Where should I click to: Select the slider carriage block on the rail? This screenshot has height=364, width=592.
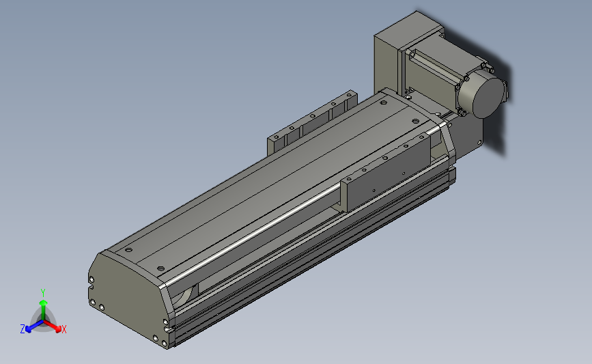[386, 172]
